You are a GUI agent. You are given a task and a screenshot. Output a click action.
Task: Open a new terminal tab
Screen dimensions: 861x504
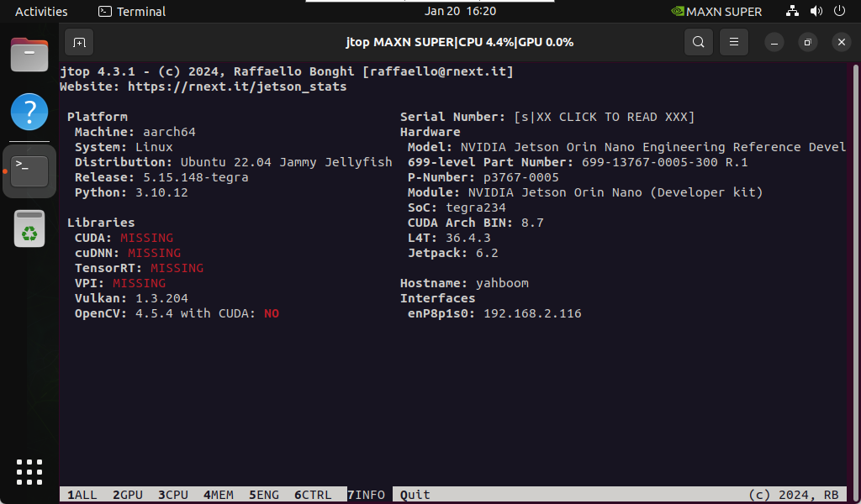[x=79, y=42]
